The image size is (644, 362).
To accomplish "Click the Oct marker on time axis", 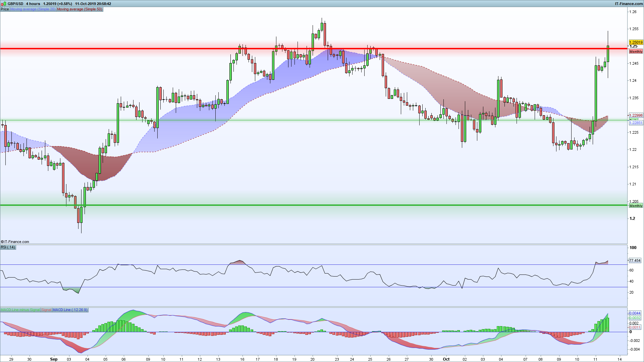I will coord(446,359).
